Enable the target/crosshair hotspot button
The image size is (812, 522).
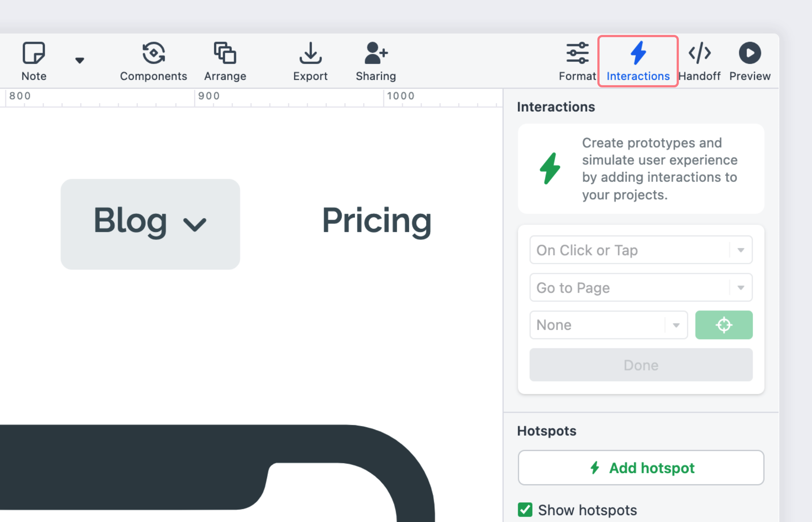725,325
